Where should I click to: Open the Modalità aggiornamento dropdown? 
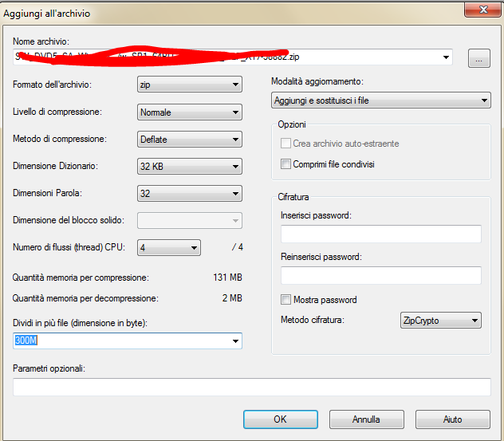(x=381, y=100)
